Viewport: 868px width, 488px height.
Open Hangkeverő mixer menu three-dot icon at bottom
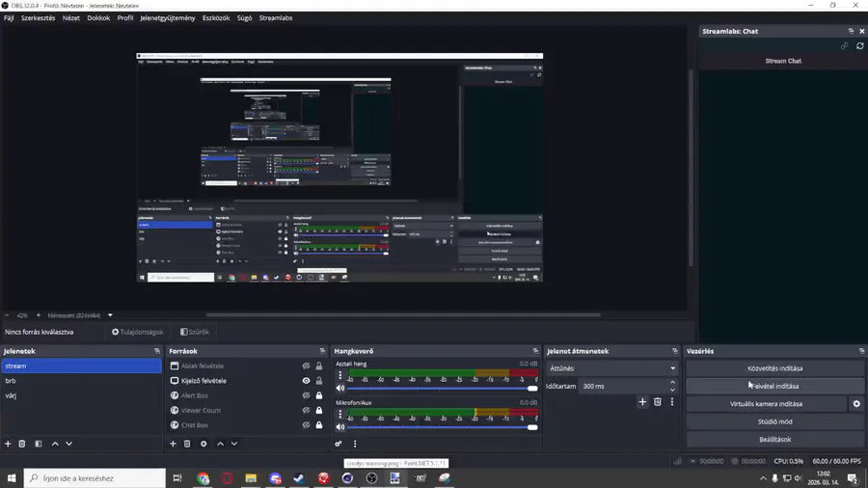[355, 444]
